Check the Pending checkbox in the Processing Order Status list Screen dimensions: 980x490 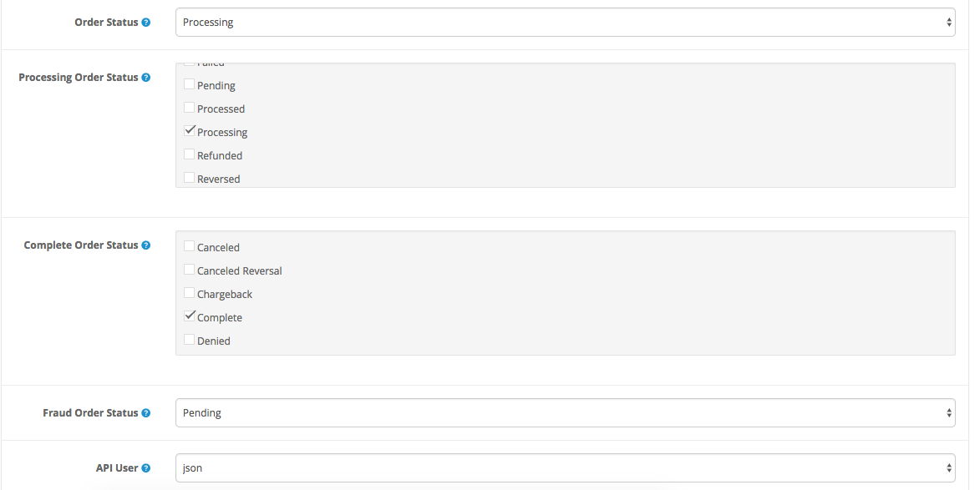pos(190,84)
